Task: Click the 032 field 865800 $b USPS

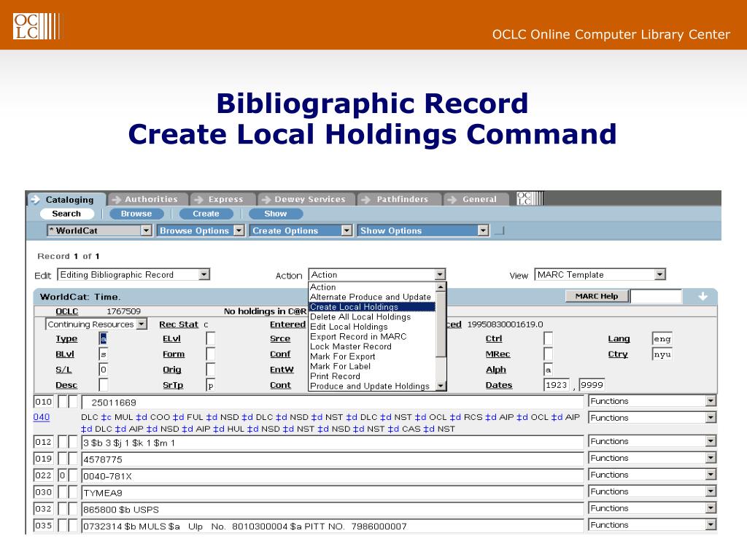Action: (x=333, y=509)
